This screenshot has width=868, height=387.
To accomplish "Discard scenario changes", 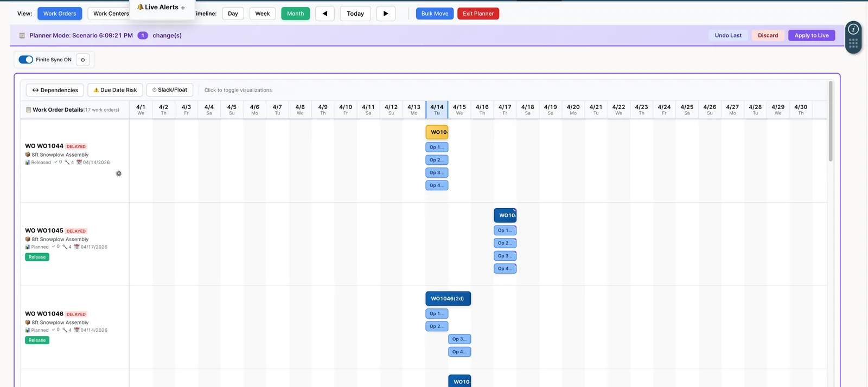I will (x=768, y=35).
